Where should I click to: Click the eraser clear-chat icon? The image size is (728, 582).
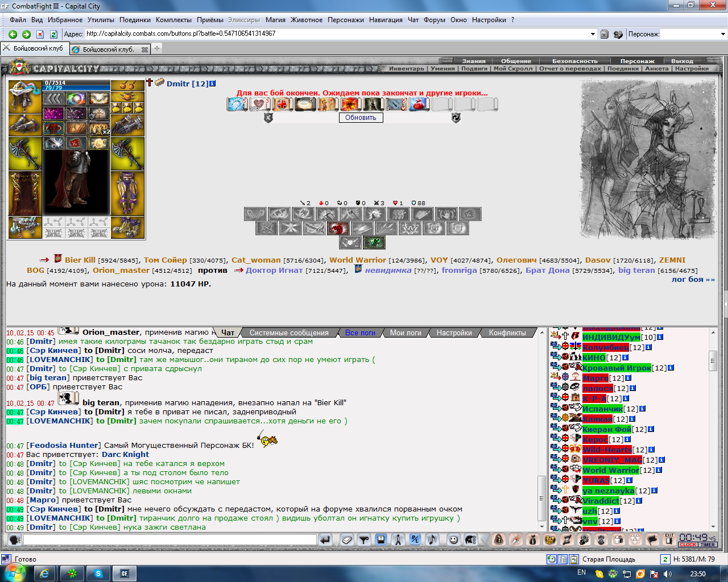click(347, 539)
